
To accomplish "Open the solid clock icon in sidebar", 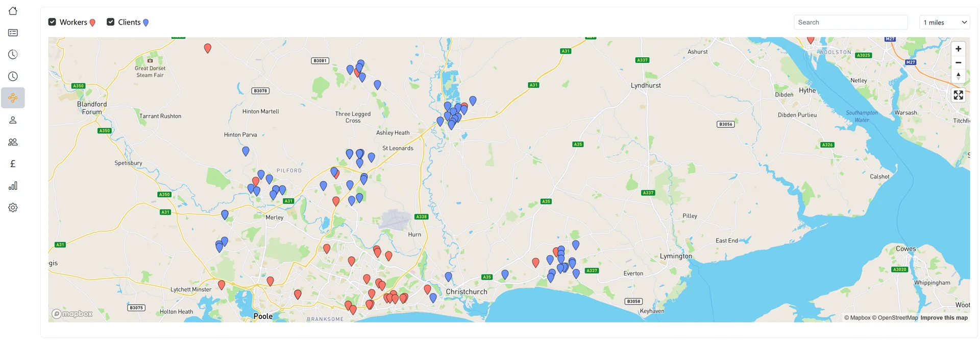I will 13,76.
